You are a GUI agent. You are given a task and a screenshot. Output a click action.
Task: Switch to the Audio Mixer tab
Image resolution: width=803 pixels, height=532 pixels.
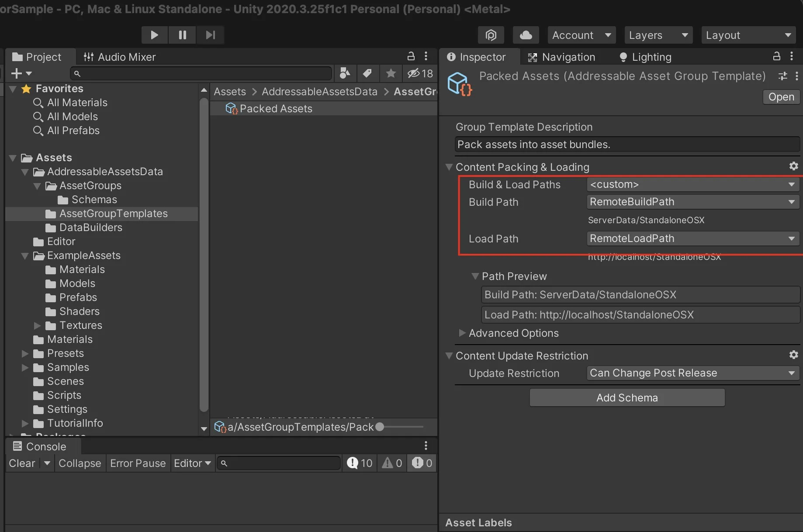[120, 57]
